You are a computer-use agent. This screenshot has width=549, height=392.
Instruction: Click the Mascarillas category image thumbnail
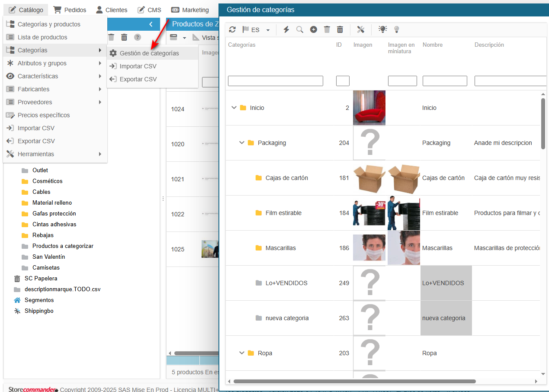click(369, 248)
